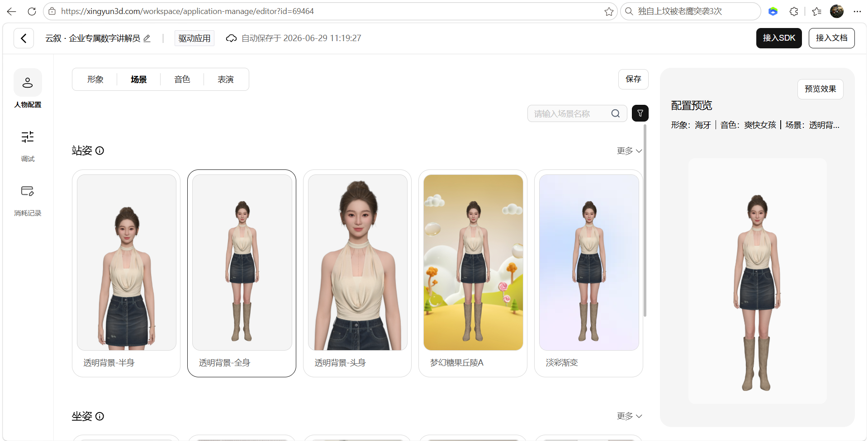The image size is (868, 441).
Task: Click the 预览效果 button
Action: (820, 89)
